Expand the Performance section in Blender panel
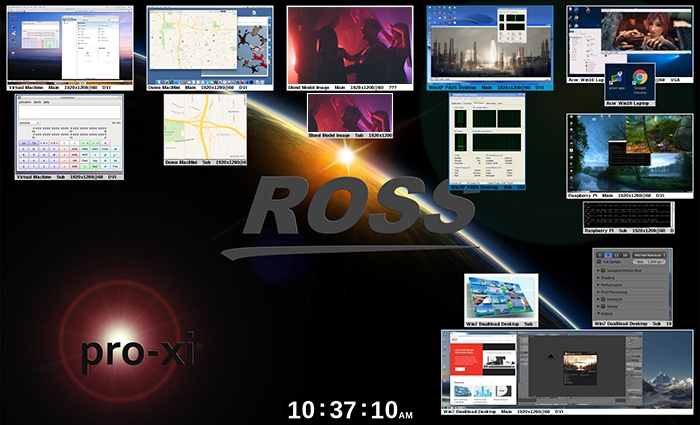Screen dimensions: 700x425 click(598, 285)
